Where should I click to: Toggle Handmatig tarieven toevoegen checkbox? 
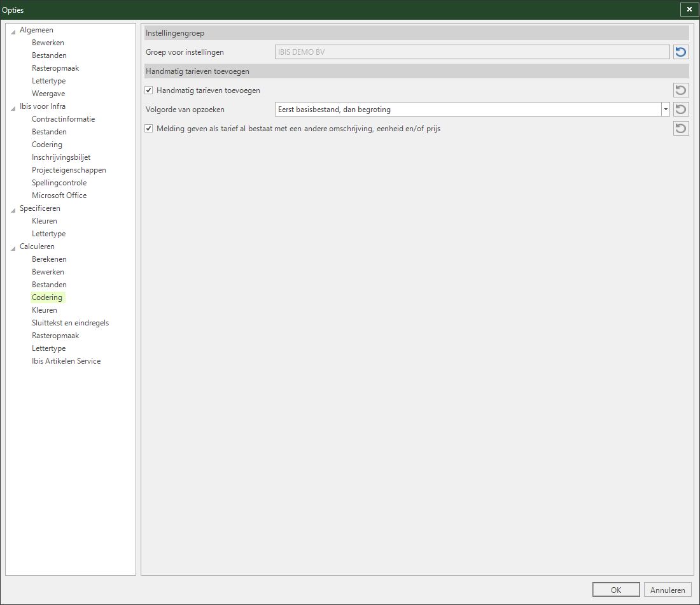pos(149,90)
